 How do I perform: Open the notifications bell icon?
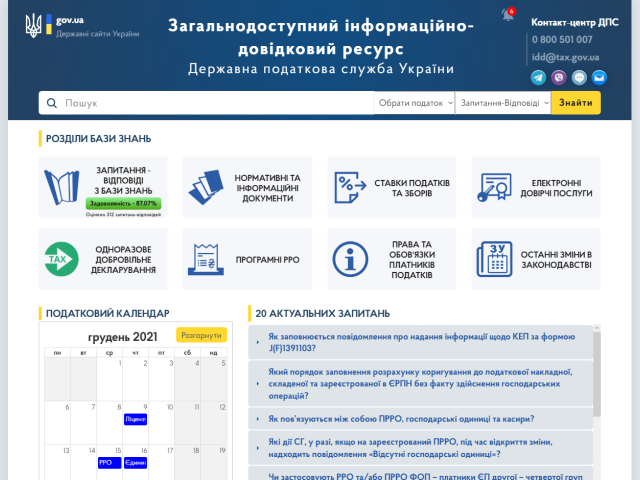coord(507,15)
